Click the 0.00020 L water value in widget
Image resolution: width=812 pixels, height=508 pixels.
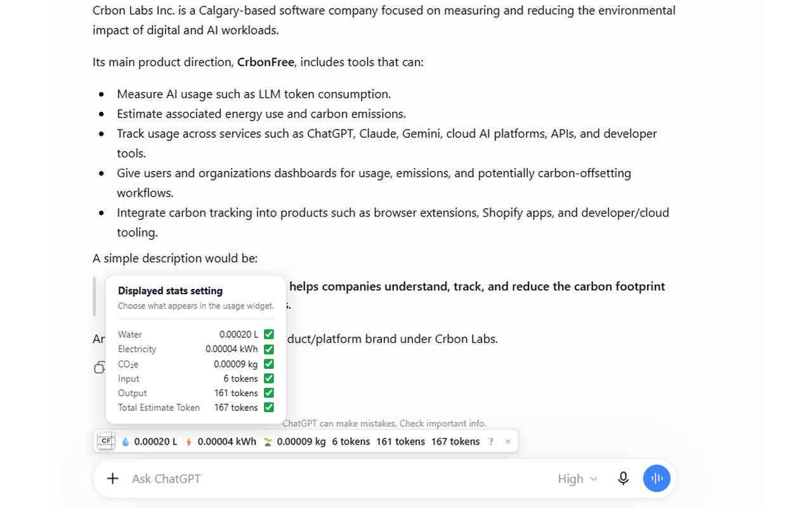coord(156,441)
